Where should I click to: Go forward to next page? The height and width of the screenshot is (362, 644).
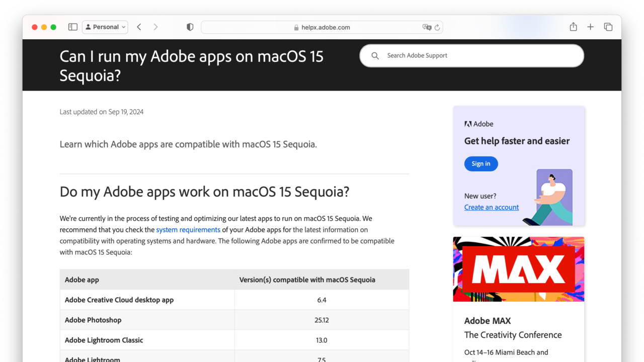(x=155, y=27)
